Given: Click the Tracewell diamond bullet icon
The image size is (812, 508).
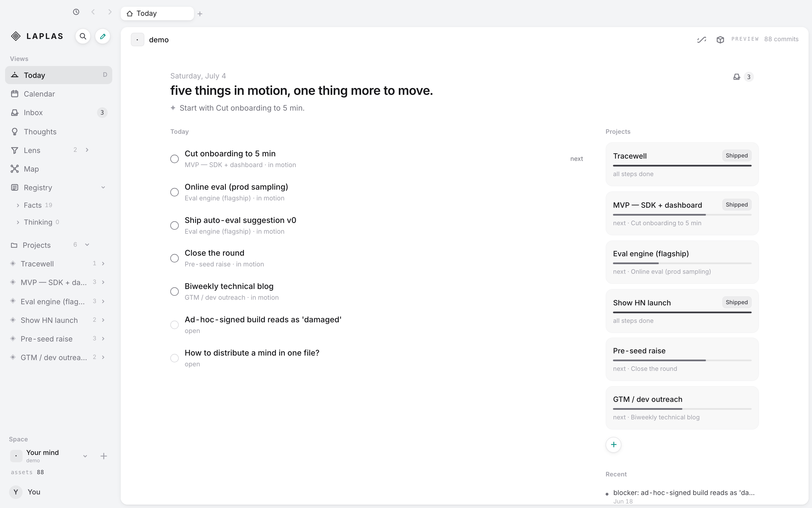Looking at the screenshot, I should click(x=13, y=263).
